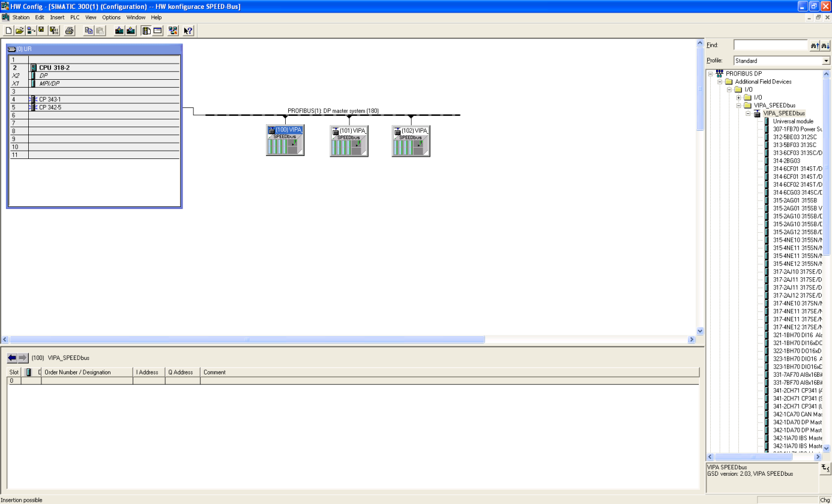Select the MPI/DP interface row
Viewport: 832px width, 504px height.
pos(95,83)
